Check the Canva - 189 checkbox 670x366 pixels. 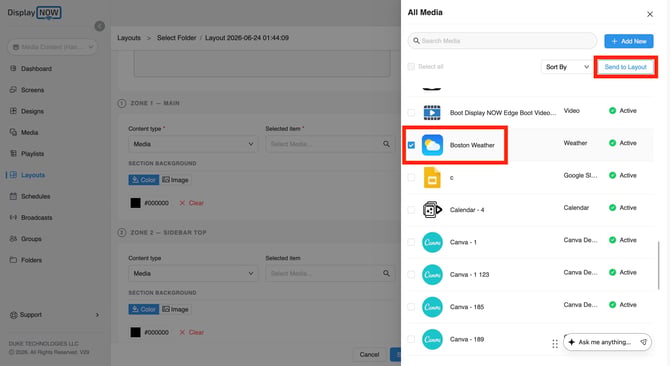(411, 339)
